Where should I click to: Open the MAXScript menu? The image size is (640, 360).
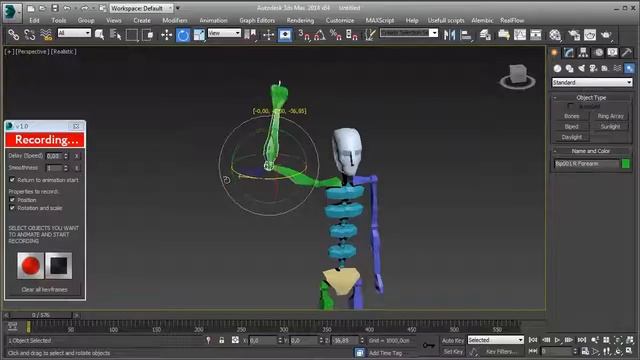pyautogui.click(x=380, y=20)
